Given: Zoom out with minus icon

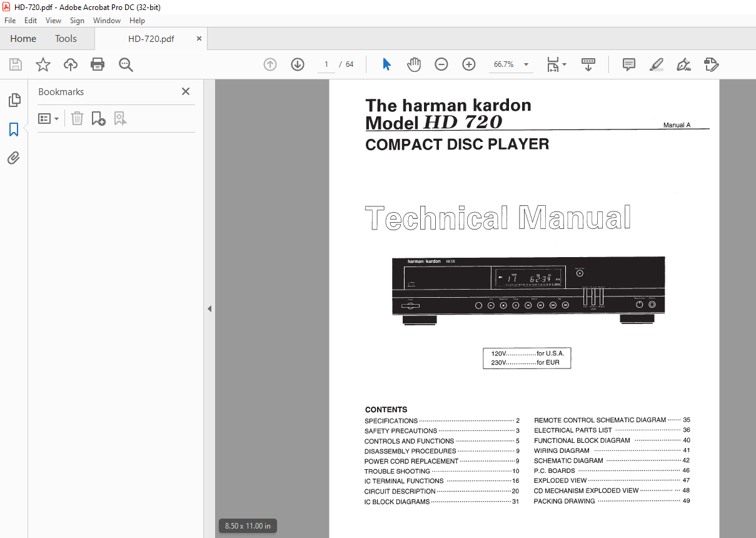Looking at the screenshot, I should pos(441,64).
